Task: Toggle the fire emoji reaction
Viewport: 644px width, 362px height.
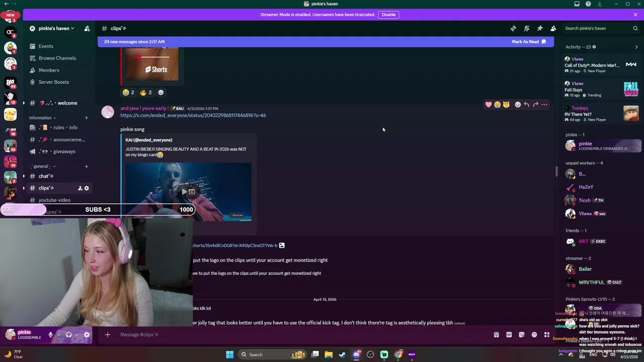Action: coord(146,93)
